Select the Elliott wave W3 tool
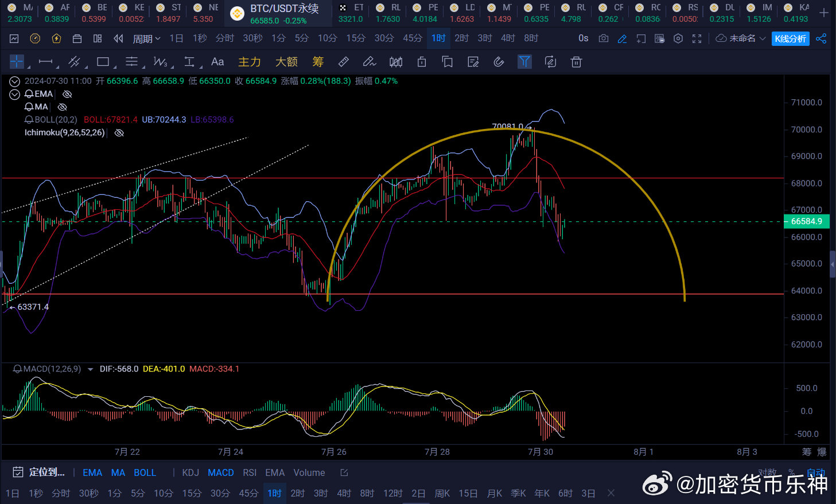 (x=161, y=62)
